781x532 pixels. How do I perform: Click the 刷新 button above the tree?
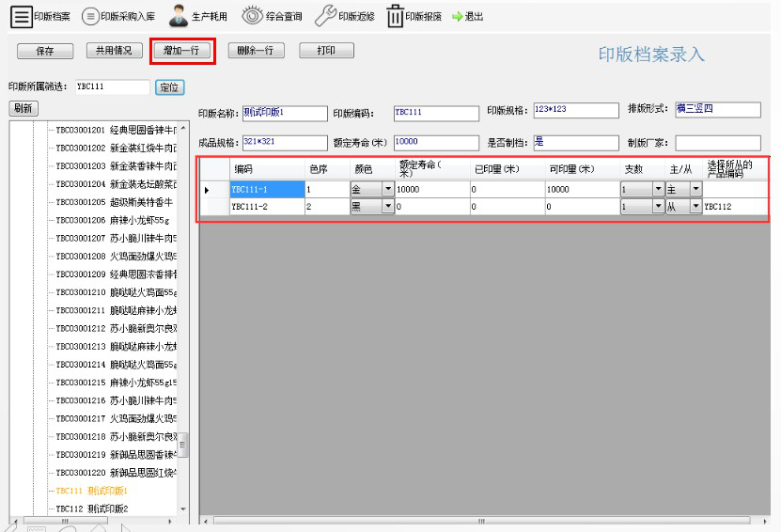point(23,108)
